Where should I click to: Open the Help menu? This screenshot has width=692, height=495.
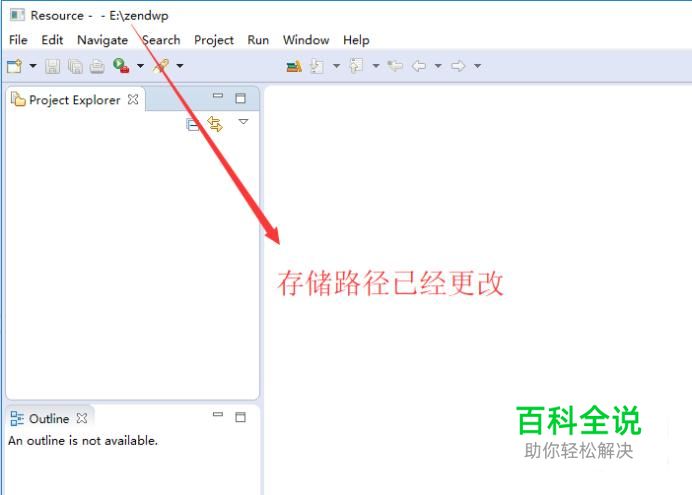(x=356, y=40)
